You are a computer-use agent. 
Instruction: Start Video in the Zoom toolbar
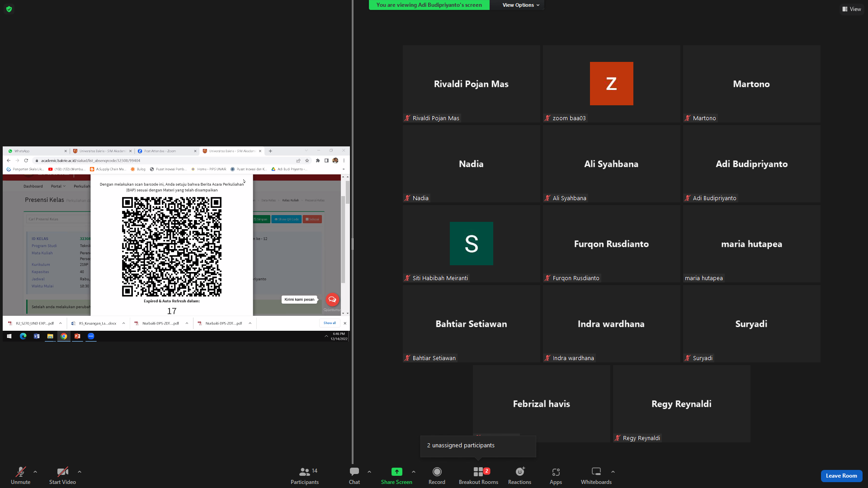click(x=62, y=475)
